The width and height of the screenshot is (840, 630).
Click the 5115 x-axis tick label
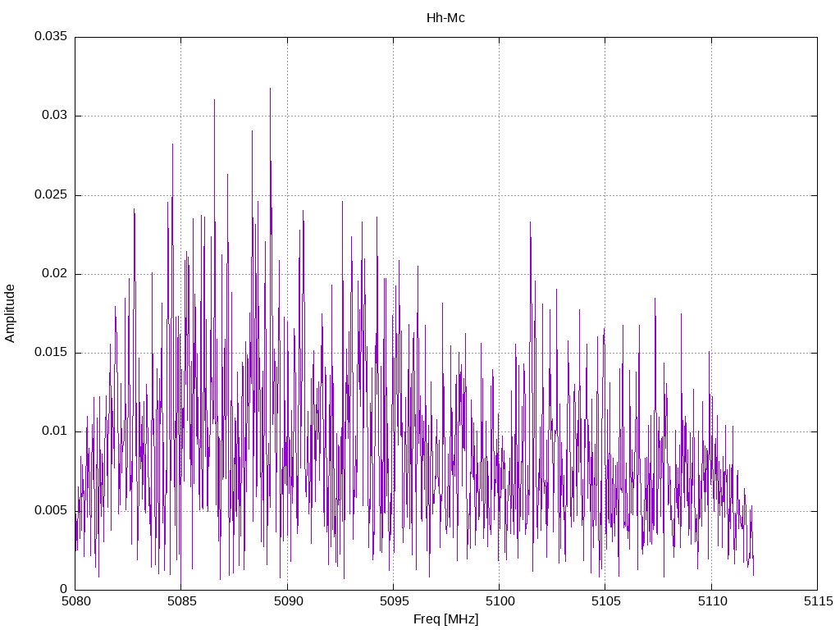click(x=816, y=603)
